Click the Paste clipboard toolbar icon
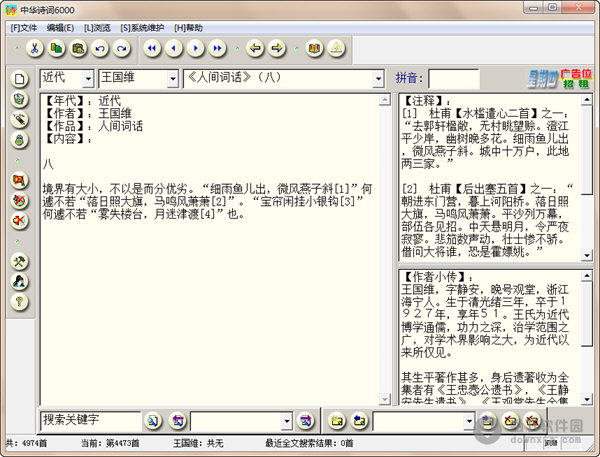This screenshot has width=600, height=457. click(x=78, y=49)
